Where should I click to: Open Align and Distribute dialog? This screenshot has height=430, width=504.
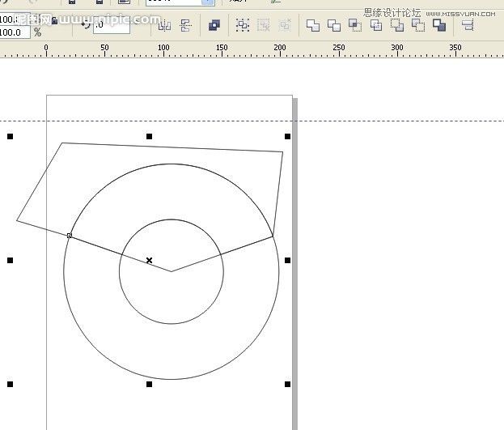point(468,25)
